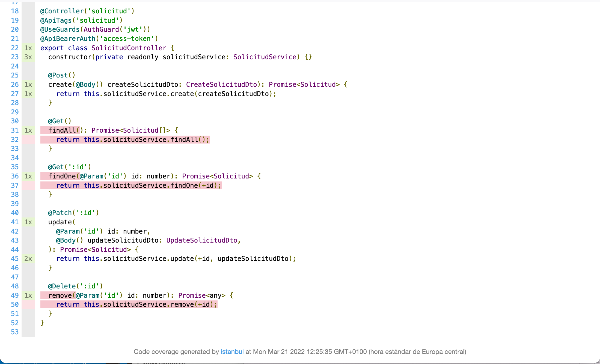Image resolution: width=600 pixels, height=364 pixels.
Task: Click the @Param('id') id: number, line 42
Action: click(103, 231)
